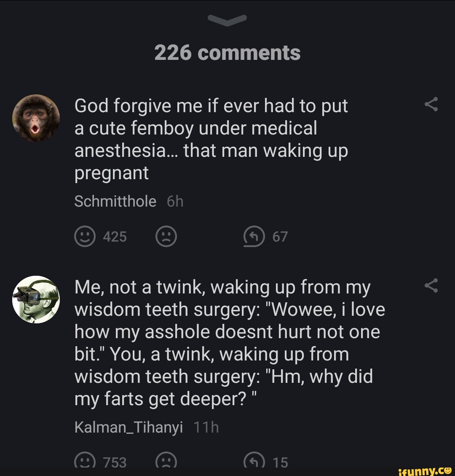455x476 pixels.
Task: Toggle the smiley reaction showing 753
Action: [100, 462]
